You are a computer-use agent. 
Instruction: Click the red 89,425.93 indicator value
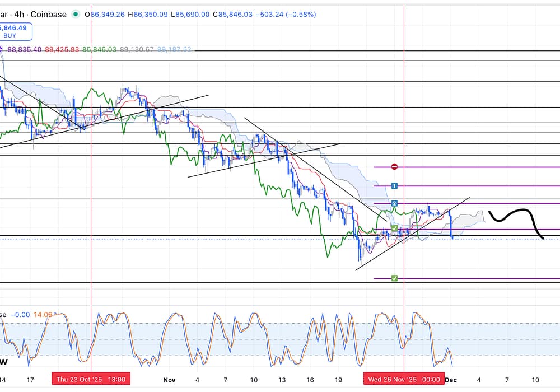(63, 50)
